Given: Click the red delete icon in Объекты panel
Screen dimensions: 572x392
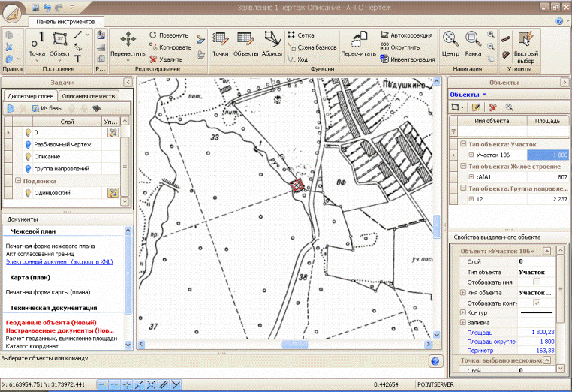Looking at the screenshot, I should tap(493, 107).
